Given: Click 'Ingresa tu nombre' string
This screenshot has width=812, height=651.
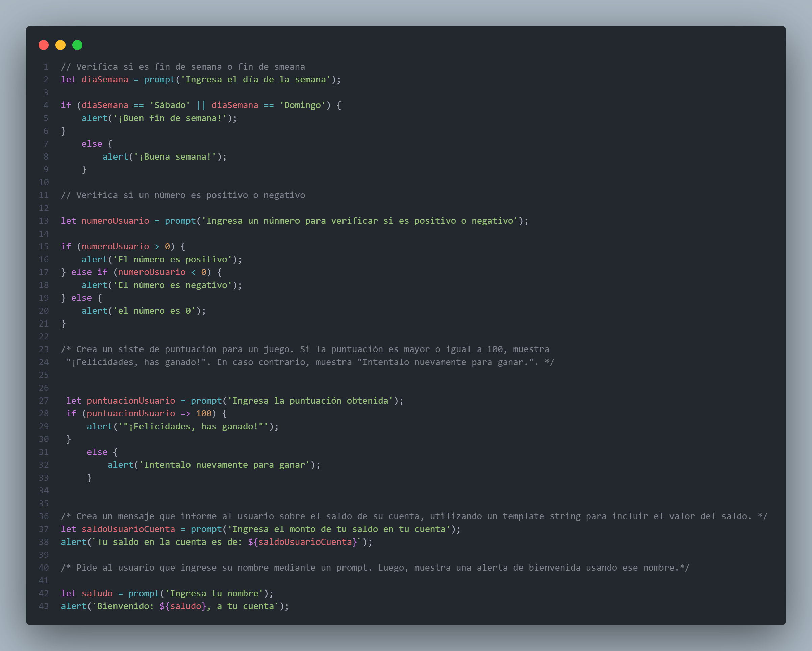Looking at the screenshot, I should coord(214,593).
